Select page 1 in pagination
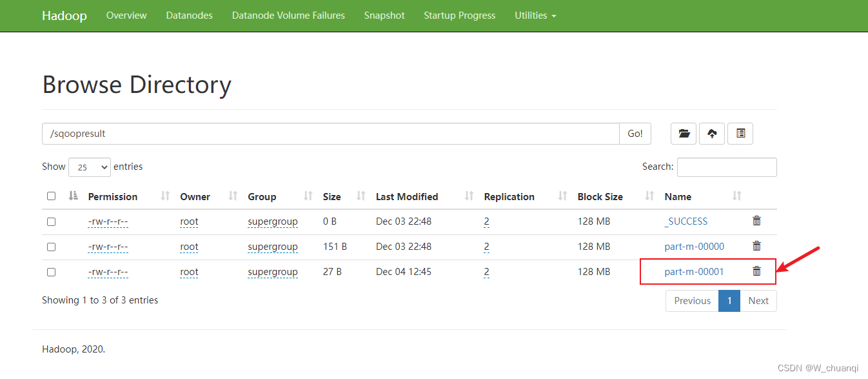 (729, 301)
